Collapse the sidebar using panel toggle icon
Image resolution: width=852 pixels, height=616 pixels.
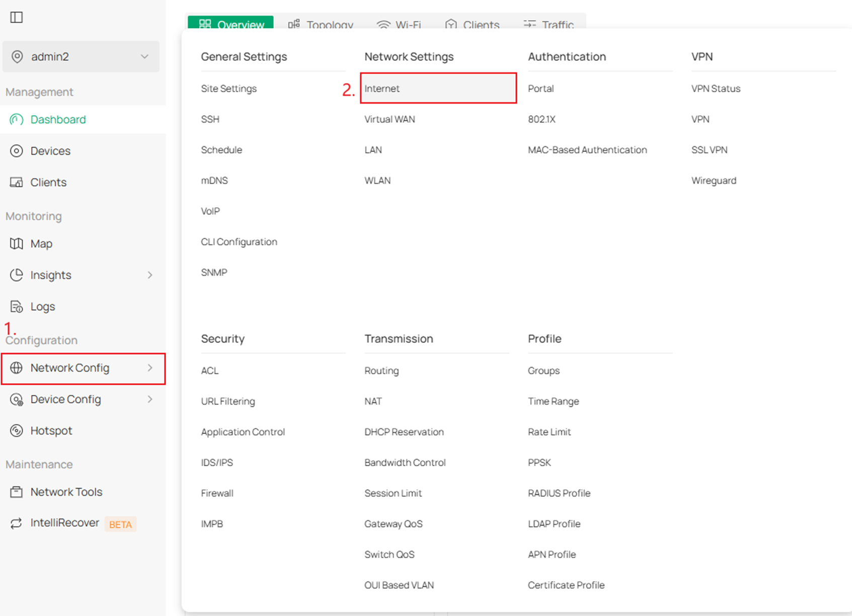pos(17,18)
